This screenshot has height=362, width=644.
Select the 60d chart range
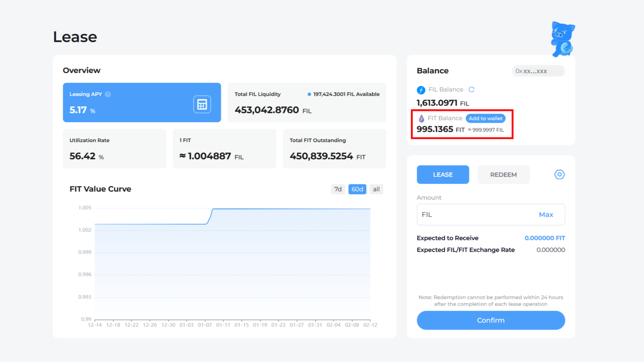[x=357, y=189]
